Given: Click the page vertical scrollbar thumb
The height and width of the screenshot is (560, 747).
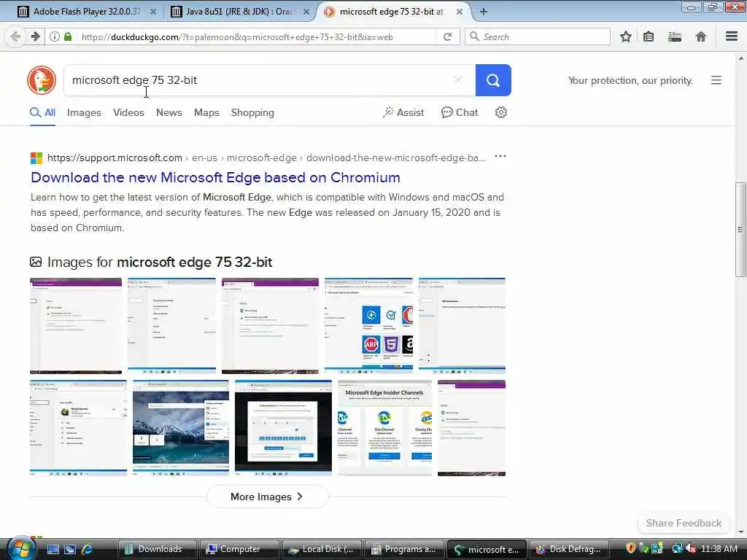Looking at the screenshot, I should [x=741, y=228].
